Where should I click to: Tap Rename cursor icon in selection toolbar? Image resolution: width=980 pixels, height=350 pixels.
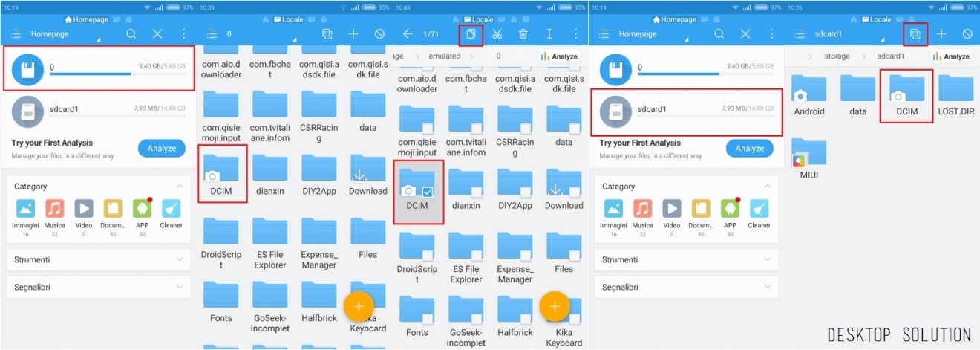point(549,34)
